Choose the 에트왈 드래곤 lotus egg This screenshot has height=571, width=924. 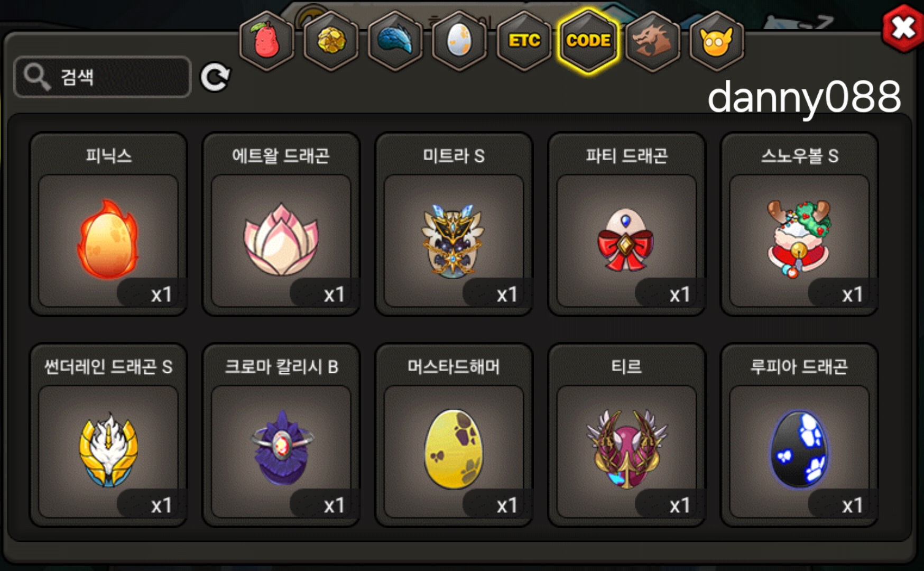pyautogui.click(x=281, y=224)
